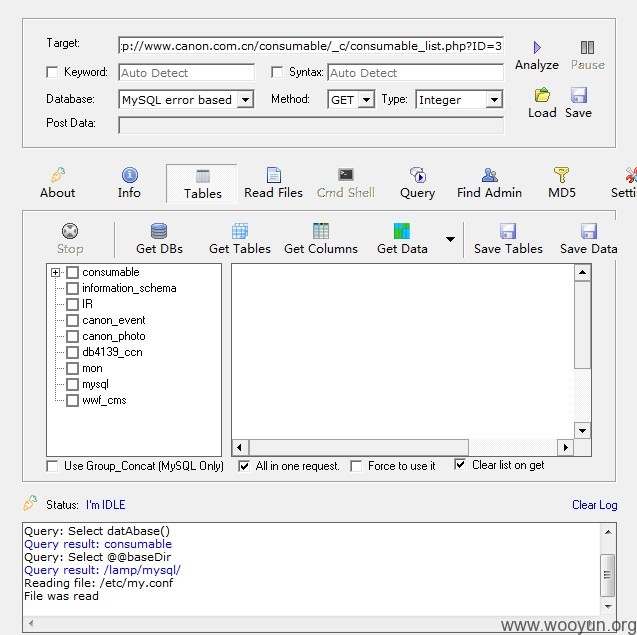Expand the consumable tree node
This screenshot has height=635, width=637.
[x=56, y=272]
